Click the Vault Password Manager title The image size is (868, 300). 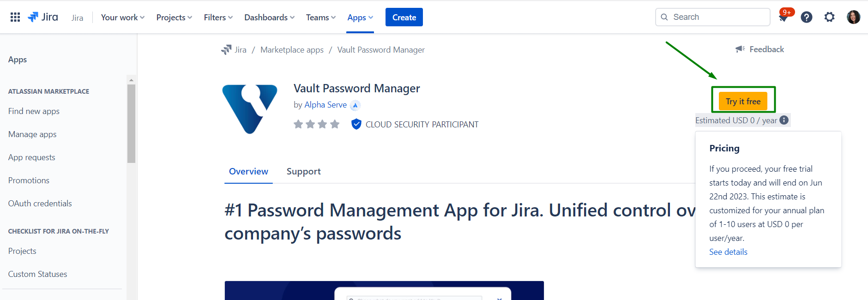356,88
